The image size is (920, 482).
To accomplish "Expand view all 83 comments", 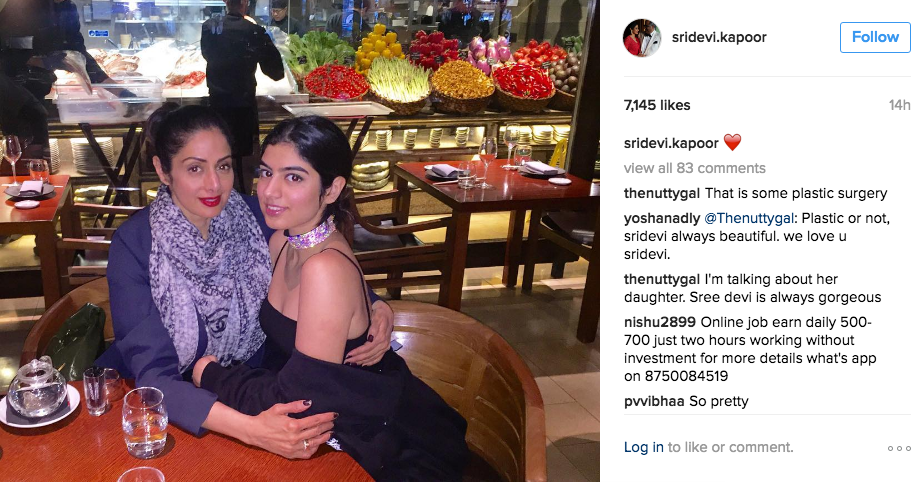I will point(695,168).
